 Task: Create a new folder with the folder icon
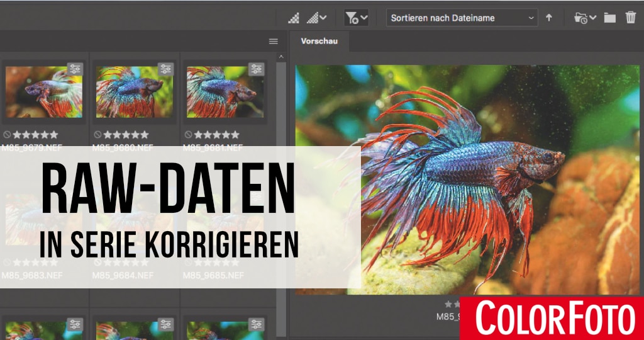tap(609, 18)
